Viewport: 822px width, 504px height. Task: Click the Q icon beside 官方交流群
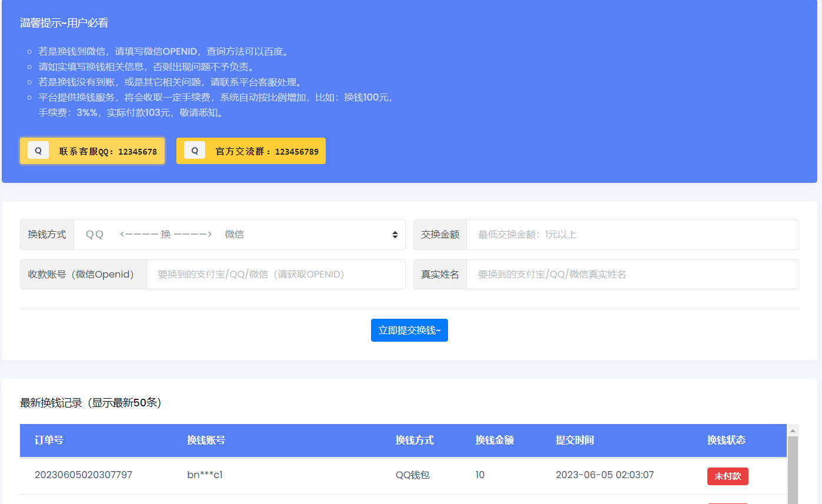195,151
